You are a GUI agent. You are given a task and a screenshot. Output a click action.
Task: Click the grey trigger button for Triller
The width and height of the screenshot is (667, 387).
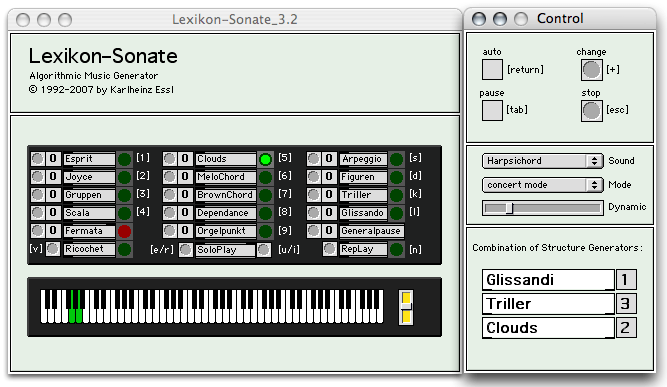pyautogui.click(x=314, y=195)
